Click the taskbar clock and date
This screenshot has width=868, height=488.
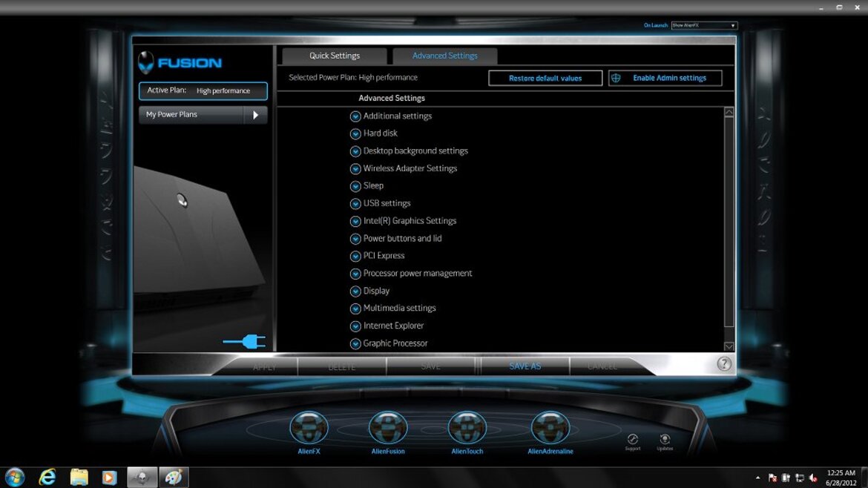(x=841, y=478)
